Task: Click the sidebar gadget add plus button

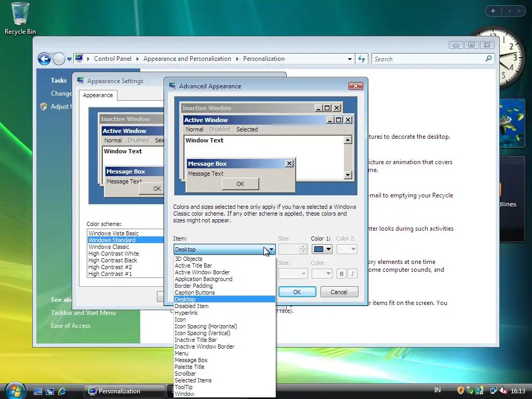Action: 493,11
